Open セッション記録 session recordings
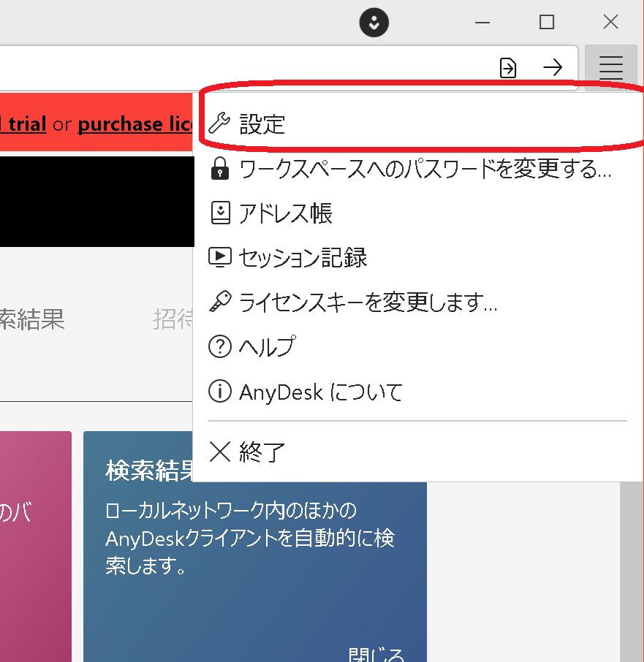644x662 pixels. point(418,257)
